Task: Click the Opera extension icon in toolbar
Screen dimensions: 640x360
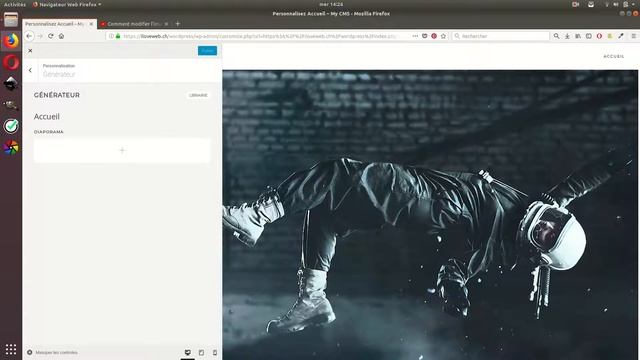Action: [599, 36]
